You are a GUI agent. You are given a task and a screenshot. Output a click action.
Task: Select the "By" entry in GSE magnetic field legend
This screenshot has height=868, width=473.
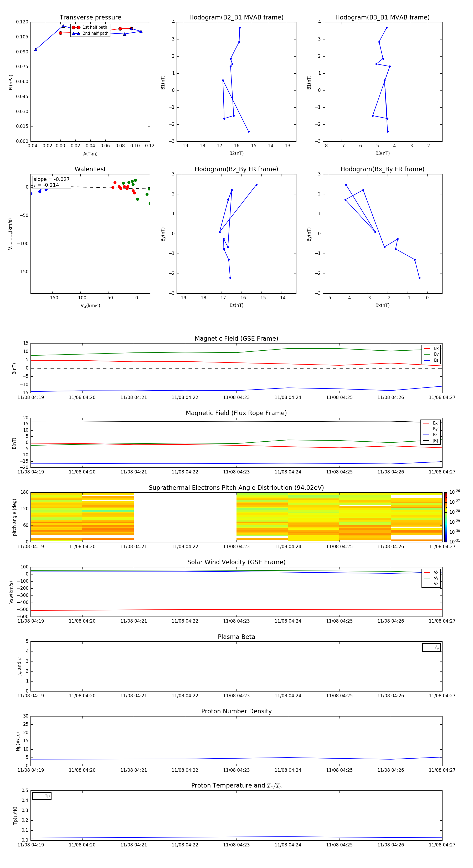pos(431,355)
